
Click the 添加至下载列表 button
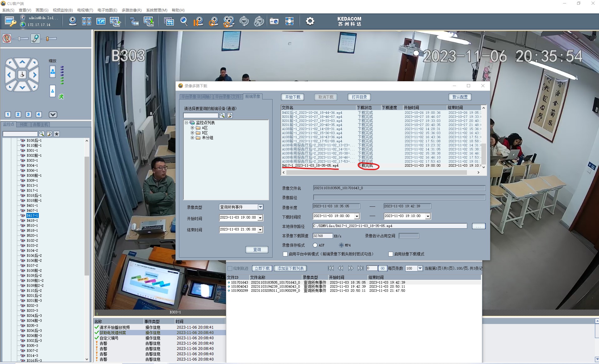click(x=290, y=268)
